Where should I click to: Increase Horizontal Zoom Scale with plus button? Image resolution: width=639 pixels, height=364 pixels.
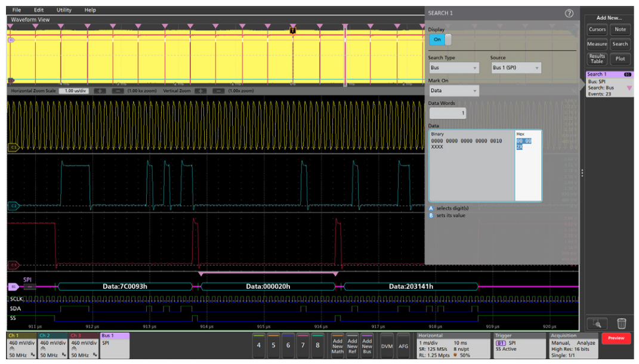click(x=100, y=91)
